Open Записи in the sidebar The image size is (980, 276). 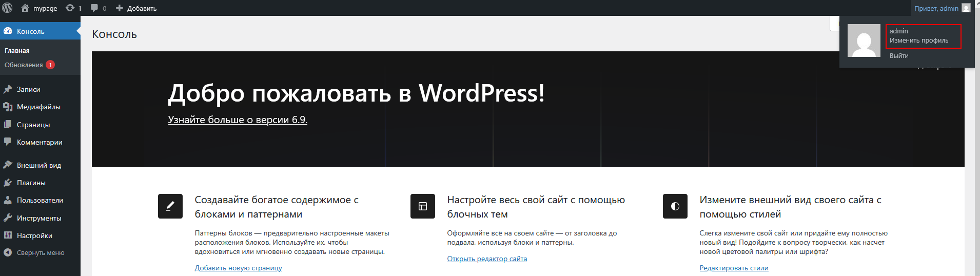(28, 89)
